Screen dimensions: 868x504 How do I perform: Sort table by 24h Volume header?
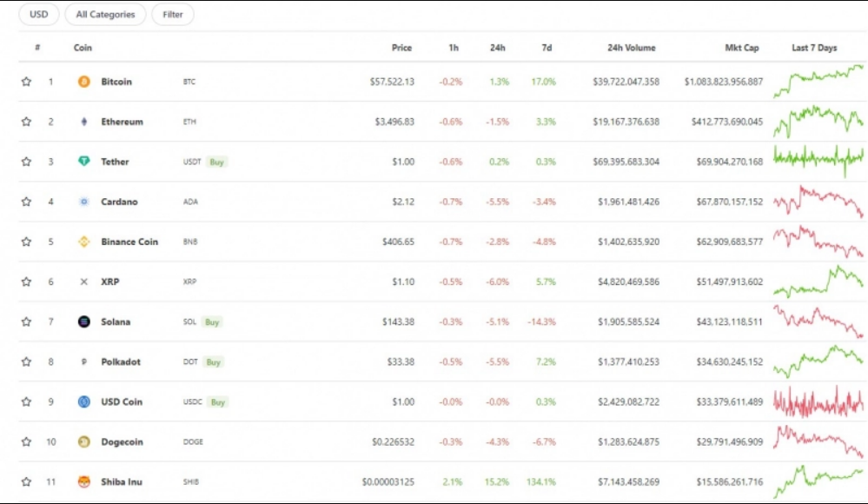point(631,48)
